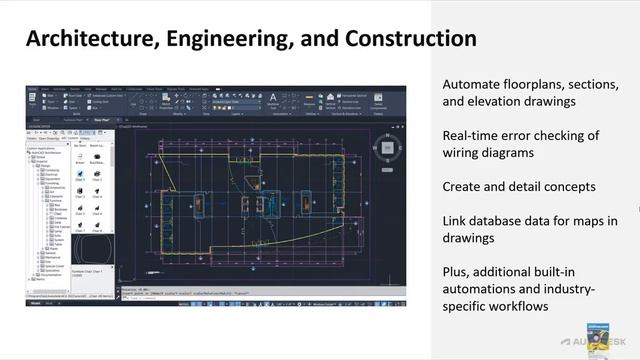Activate the Match Properties tool
This screenshot has height=360, width=640.
click(x=166, y=101)
